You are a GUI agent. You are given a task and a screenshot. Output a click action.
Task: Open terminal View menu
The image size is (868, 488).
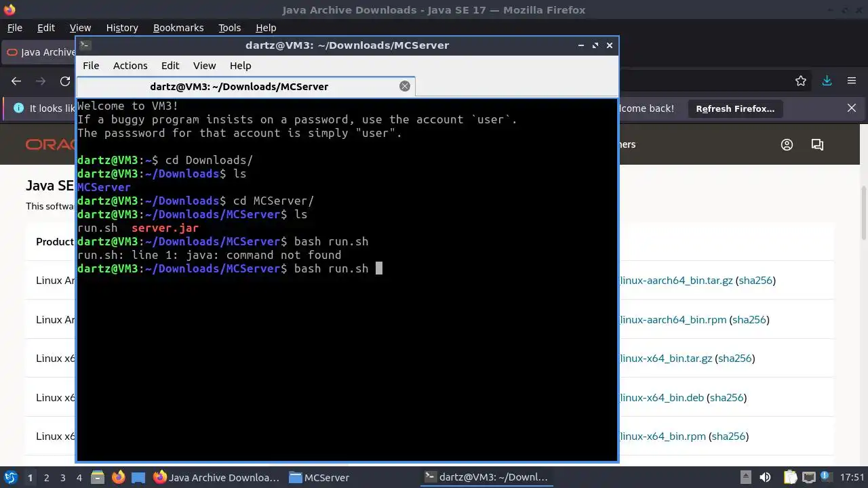tap(204, 66)
